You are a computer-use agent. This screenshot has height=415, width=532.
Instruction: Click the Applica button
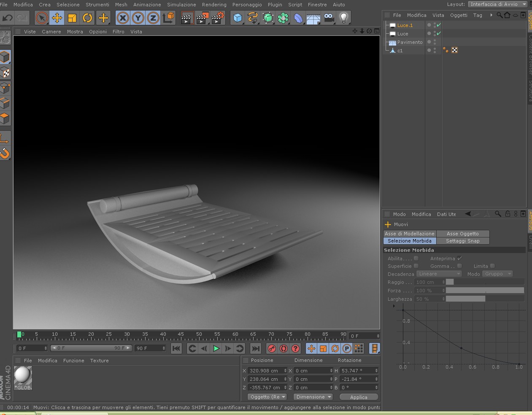[359, 397]
